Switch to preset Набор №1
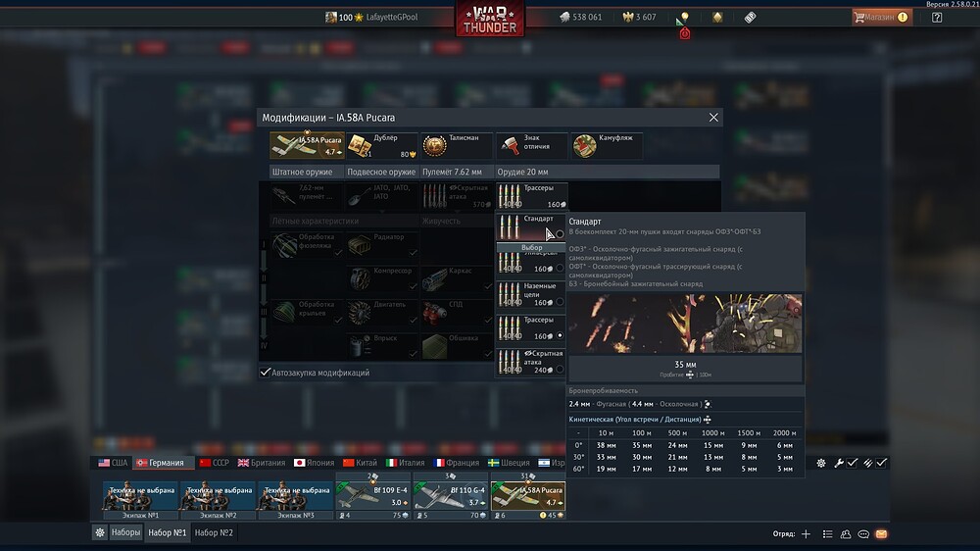 coord(167,533)
